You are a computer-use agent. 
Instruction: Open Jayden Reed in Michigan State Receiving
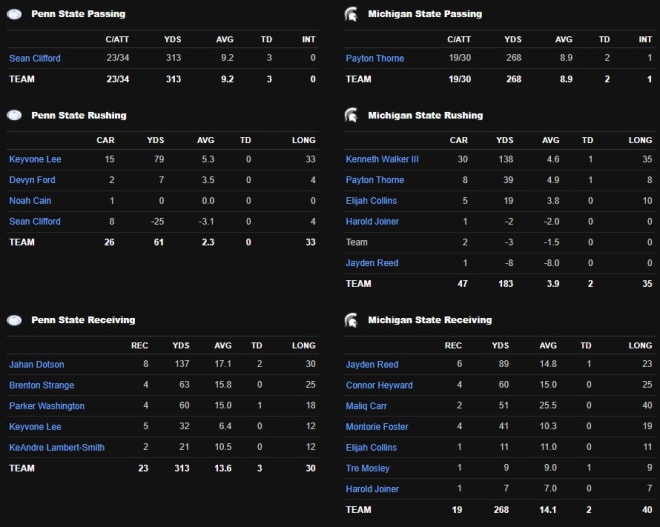tap(372, 364)
